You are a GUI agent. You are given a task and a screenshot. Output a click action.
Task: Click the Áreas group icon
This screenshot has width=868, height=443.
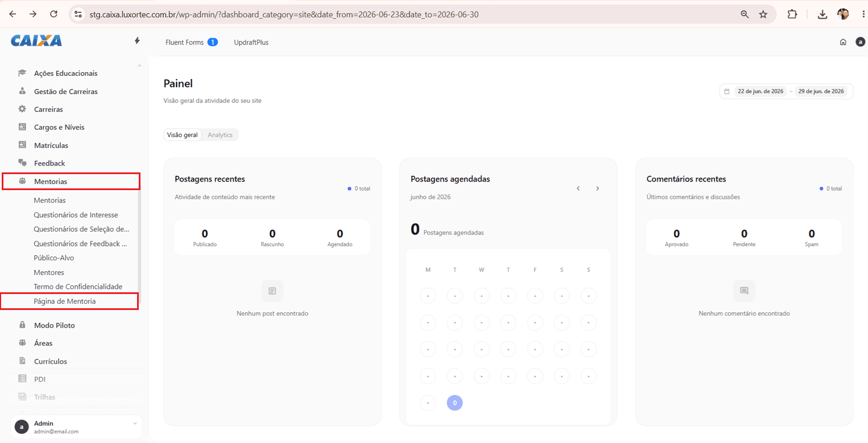pos(22,343)
